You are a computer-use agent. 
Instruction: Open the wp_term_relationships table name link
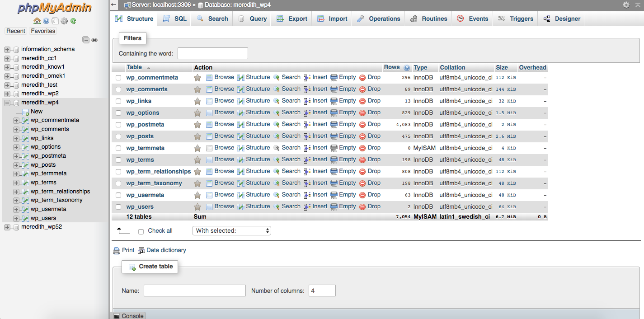pos(159,172)
